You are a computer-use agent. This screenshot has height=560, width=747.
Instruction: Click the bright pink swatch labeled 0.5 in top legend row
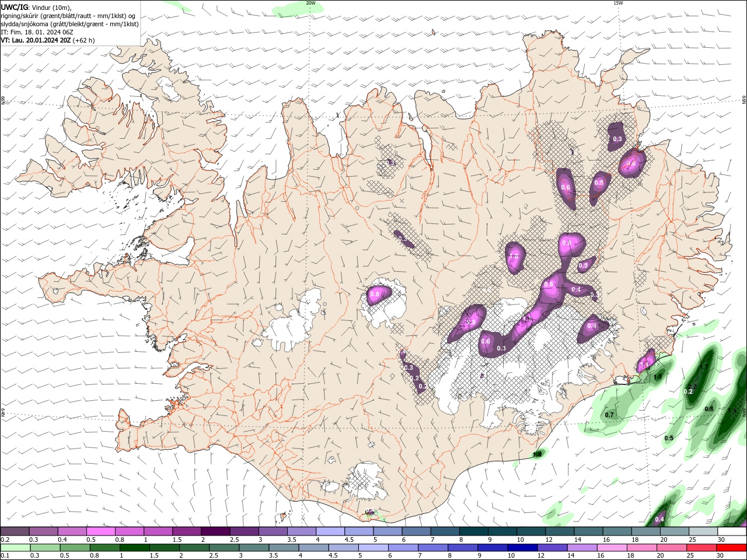[100, 531]
